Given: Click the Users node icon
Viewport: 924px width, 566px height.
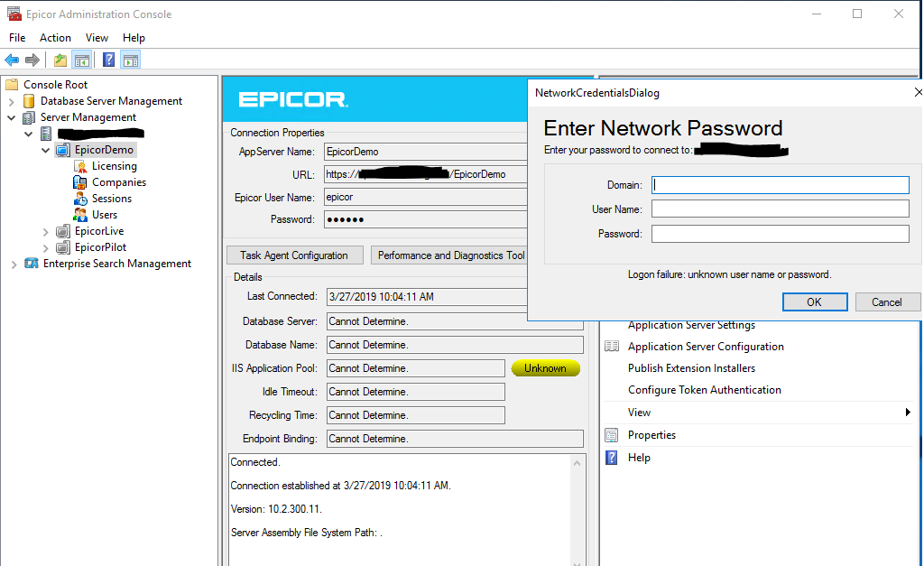Looking at the screenshot, I should point(80,215).
